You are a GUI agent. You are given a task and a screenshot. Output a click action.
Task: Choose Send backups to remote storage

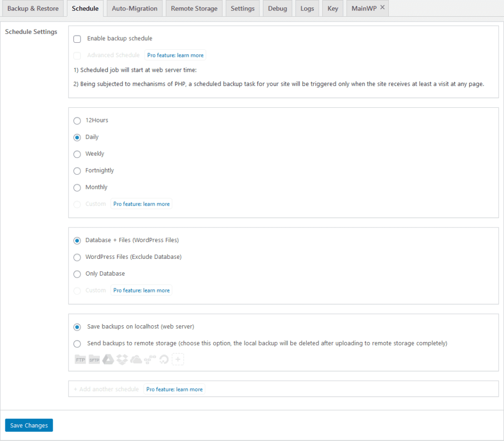click(x=77, y=344)
